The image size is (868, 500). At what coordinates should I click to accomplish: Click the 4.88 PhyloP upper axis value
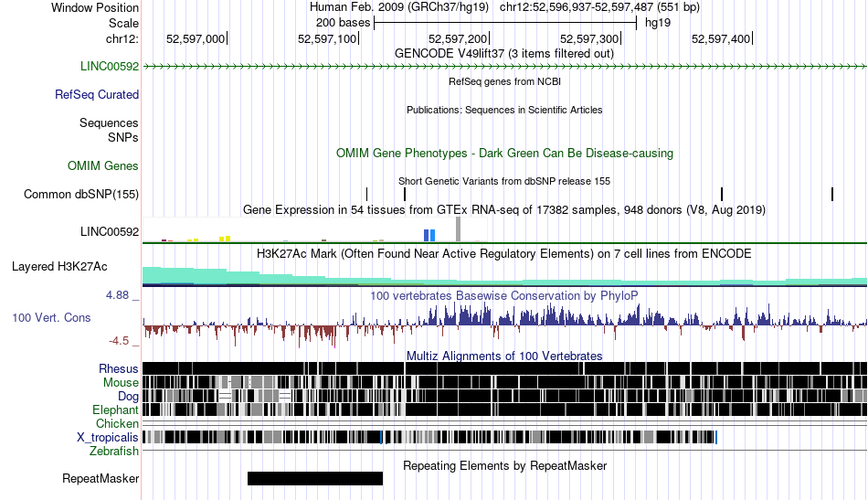[x=117, y=295]
